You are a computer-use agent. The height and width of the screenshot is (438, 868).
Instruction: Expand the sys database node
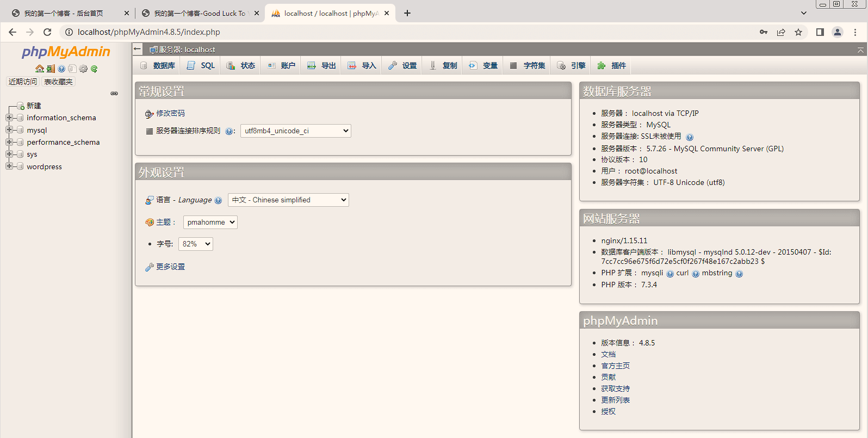coord(9,154)
